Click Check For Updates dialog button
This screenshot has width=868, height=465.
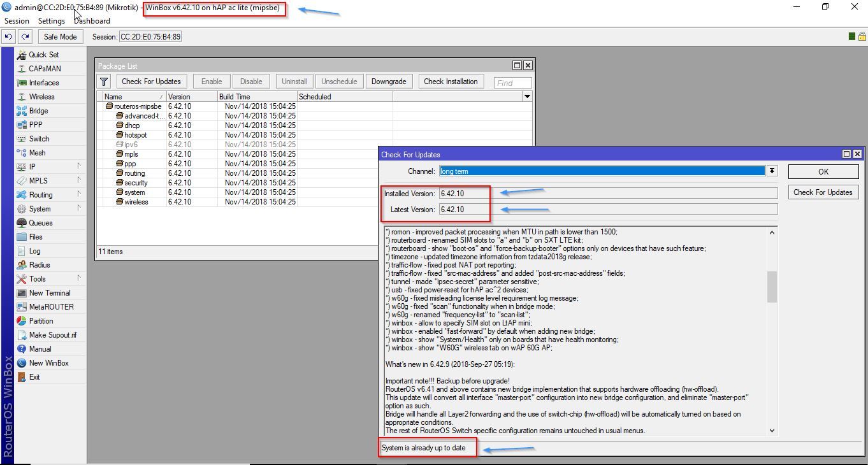pos(823,192)
